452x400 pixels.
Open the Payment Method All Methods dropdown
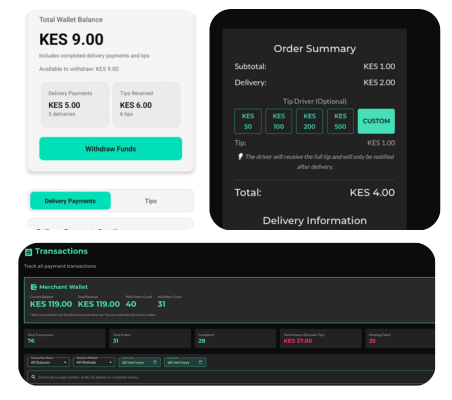click(94, 362)
